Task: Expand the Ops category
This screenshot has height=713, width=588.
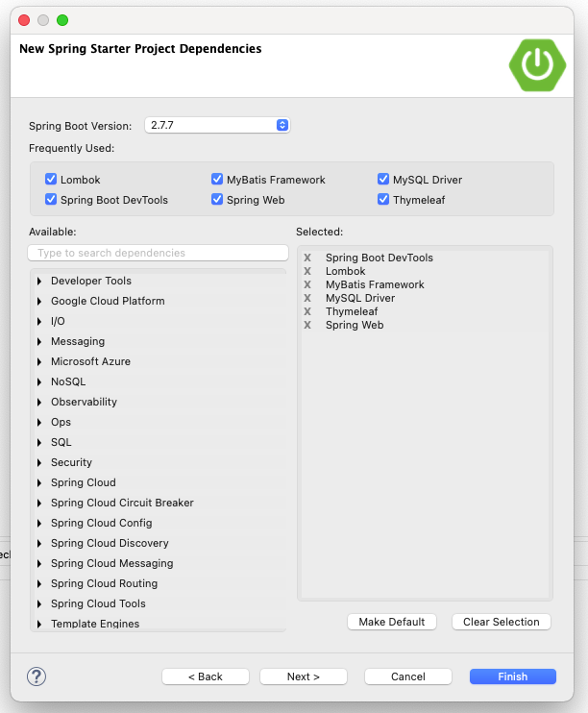Action: [39, 422]
